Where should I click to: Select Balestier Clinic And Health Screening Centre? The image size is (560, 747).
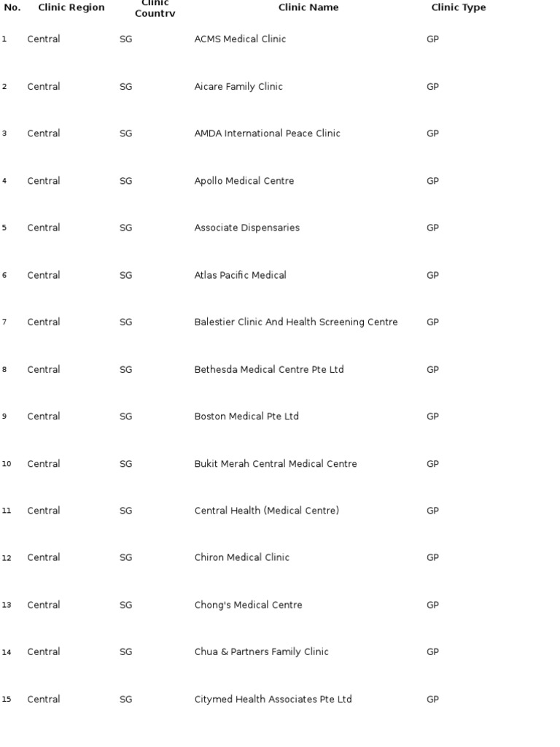[x=295, y=322]
